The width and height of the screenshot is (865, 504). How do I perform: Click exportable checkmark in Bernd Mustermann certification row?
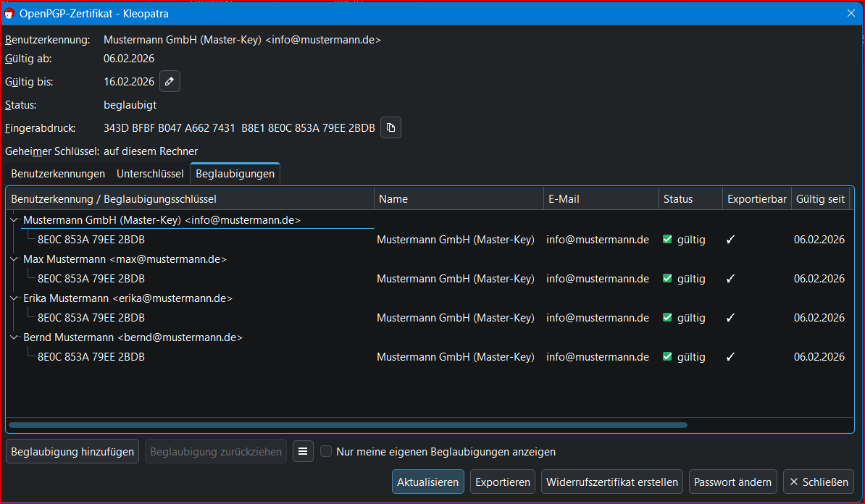(x=730, y=357)
